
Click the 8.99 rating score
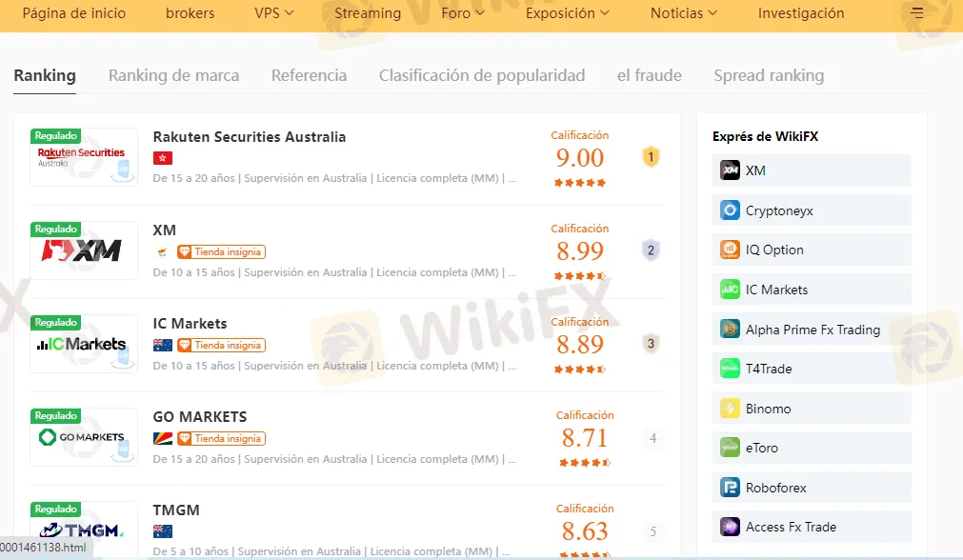click(x=580, y=251)
